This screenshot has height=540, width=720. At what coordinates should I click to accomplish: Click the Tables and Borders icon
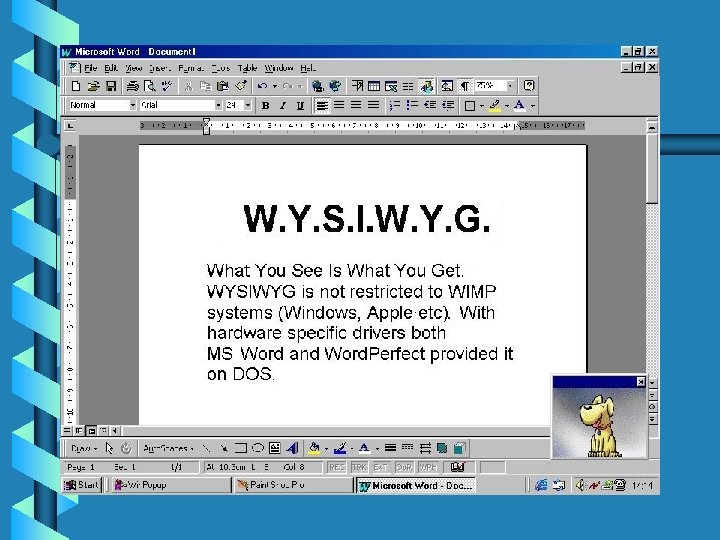coord(357,86)
